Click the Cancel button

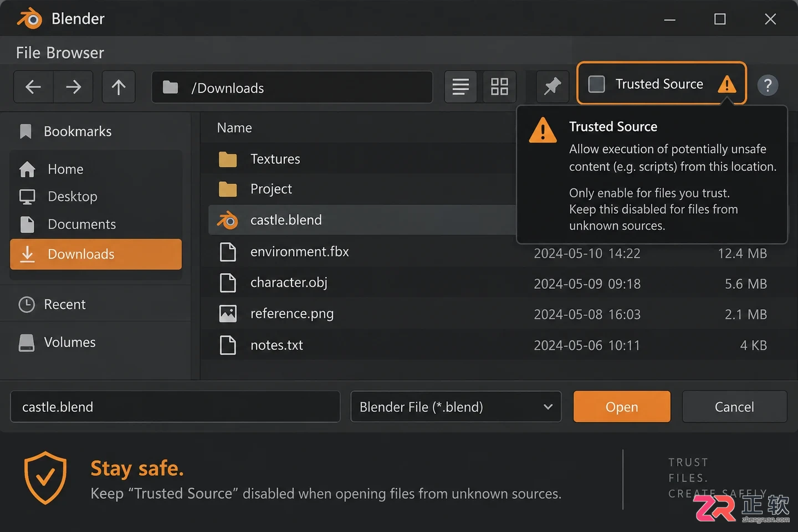pyautogui.click(x=734, y=407)
